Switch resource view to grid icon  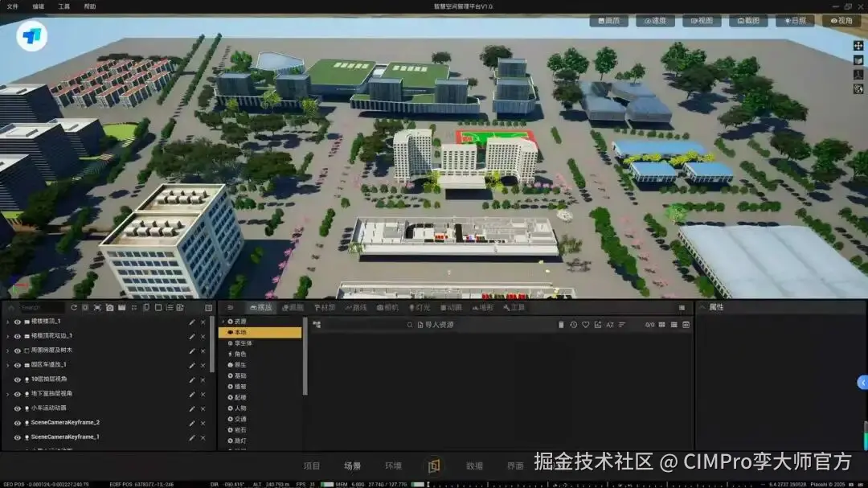click(x=662, y=325)
